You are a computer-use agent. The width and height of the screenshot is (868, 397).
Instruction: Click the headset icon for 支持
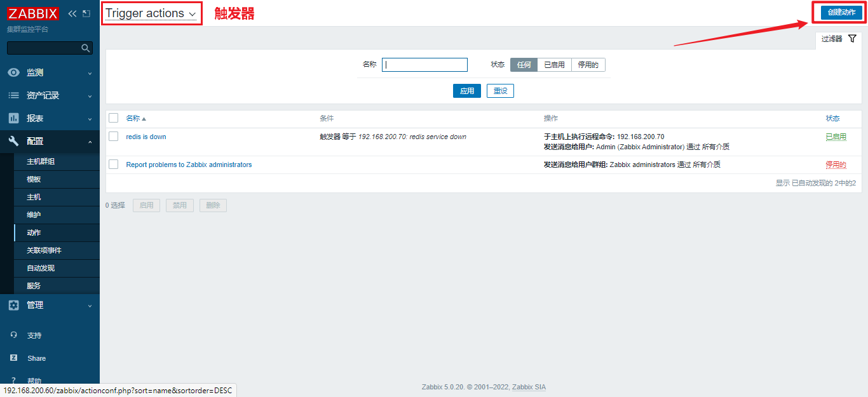14,335
